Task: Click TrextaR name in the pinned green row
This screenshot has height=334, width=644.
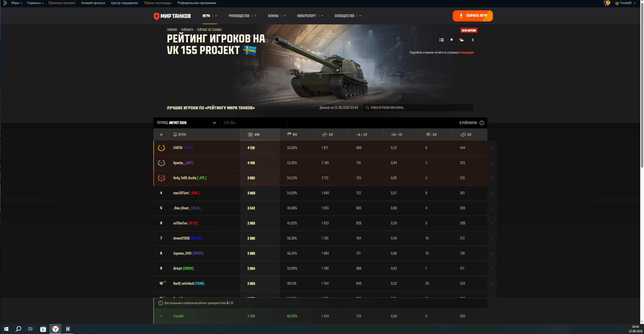Action: pyautogui.click(x=178, y=316)
